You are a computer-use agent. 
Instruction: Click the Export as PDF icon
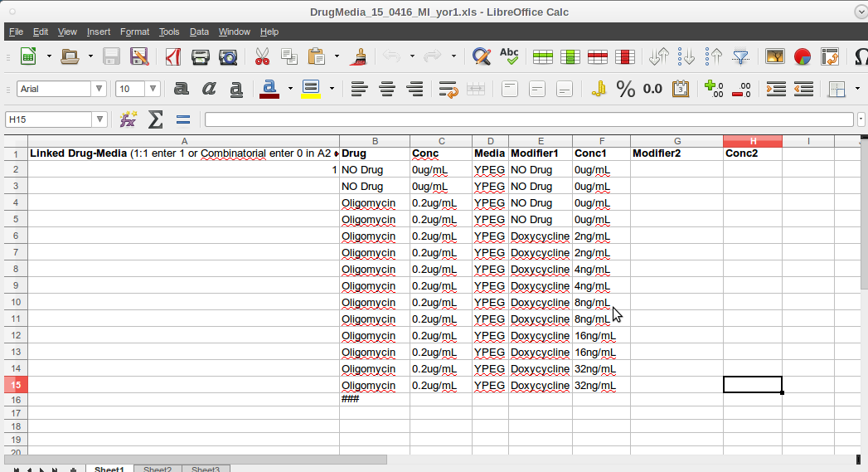(173, 56)
